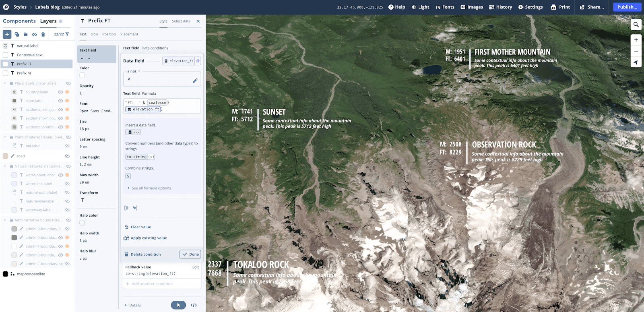Collapse Place labels group
Viewport: 644px width, 312px height.
click(5, 83)
